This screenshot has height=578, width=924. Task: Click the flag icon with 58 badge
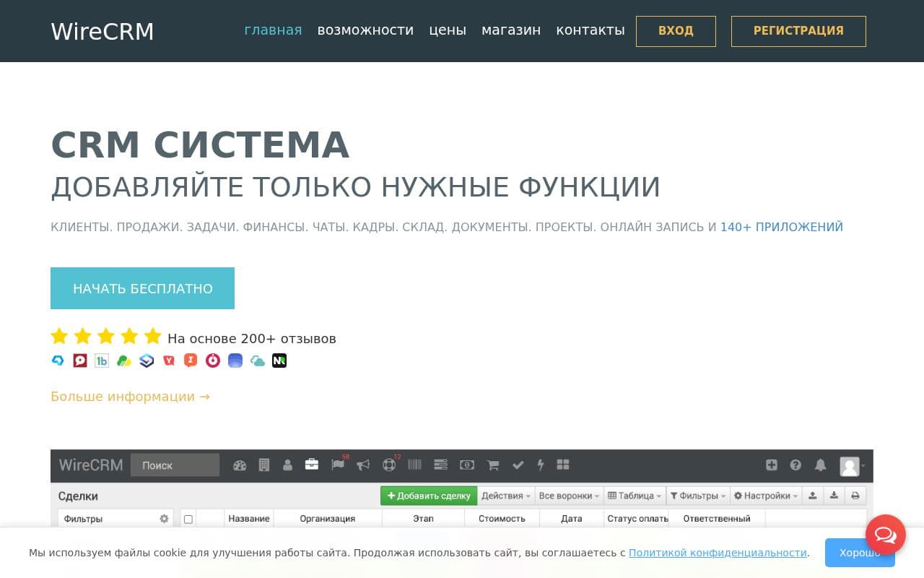tap(337, 466)
